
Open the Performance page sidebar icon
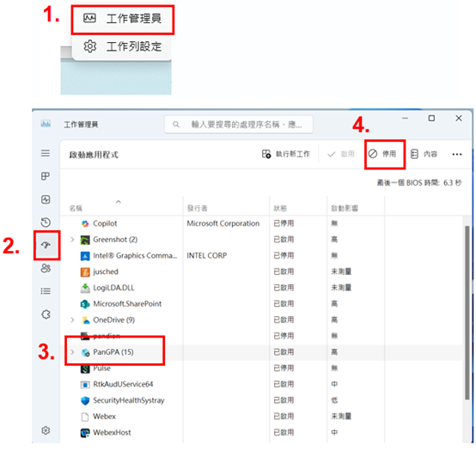(x=46, y=199)
